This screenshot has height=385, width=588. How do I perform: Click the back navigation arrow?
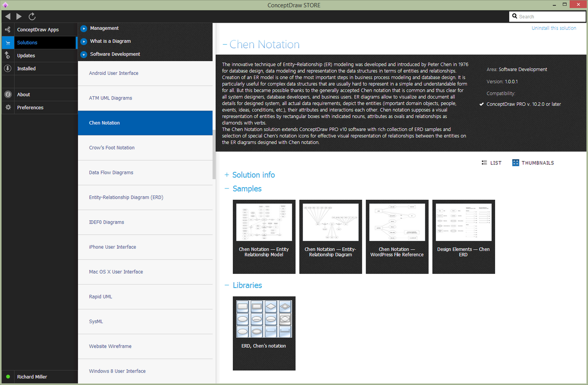8,16
